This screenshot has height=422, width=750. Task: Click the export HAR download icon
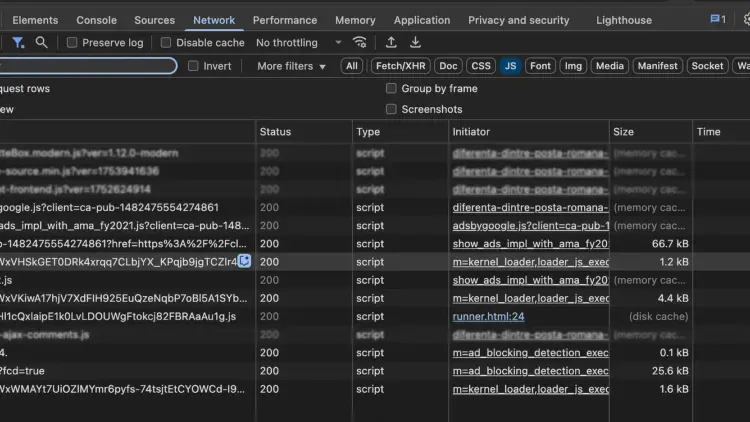pyautogui.click(x=415, y=43)
